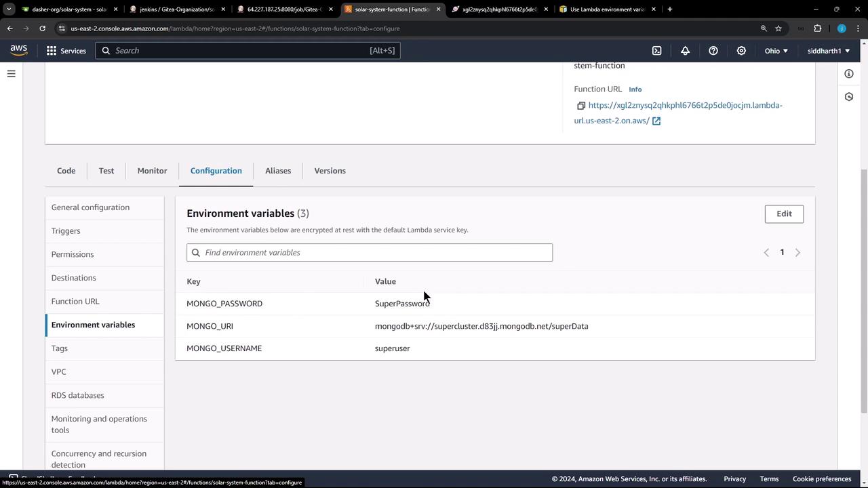Go to next page of environment variables
This screenshot has width=868, height=488.
tap(797, 253)
